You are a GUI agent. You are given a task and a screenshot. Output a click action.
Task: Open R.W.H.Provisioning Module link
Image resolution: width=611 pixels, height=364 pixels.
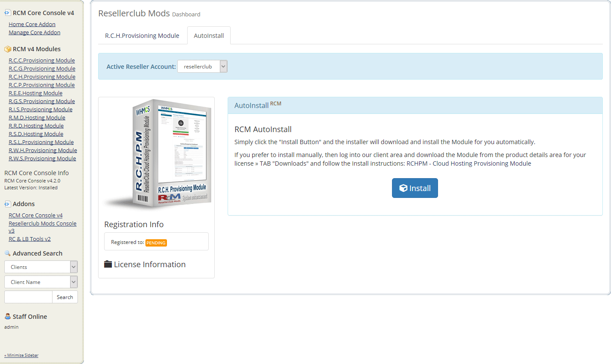[43, 150]
